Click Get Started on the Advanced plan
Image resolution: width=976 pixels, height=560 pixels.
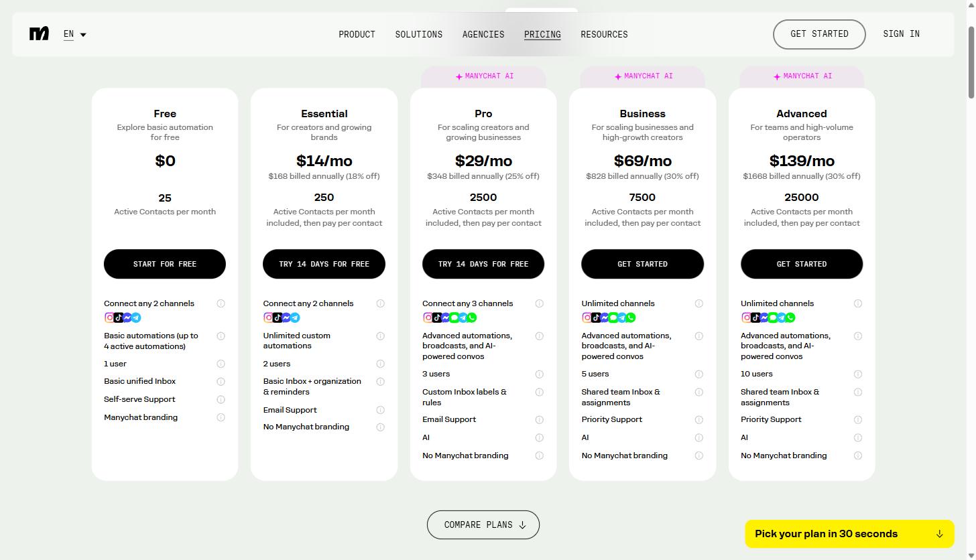click(x=802, y=264)
